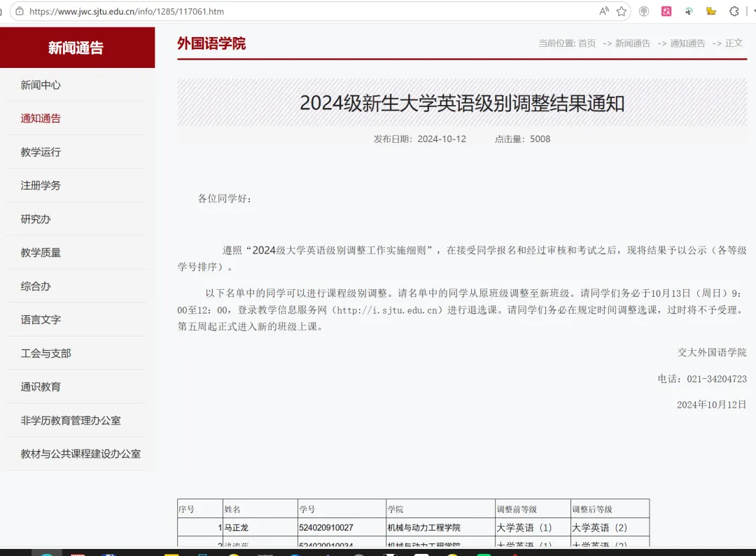Click article title 2024级新生大学英语级别调整结果通知
Viewport: 756px width, 556px height.
(462, 103)
